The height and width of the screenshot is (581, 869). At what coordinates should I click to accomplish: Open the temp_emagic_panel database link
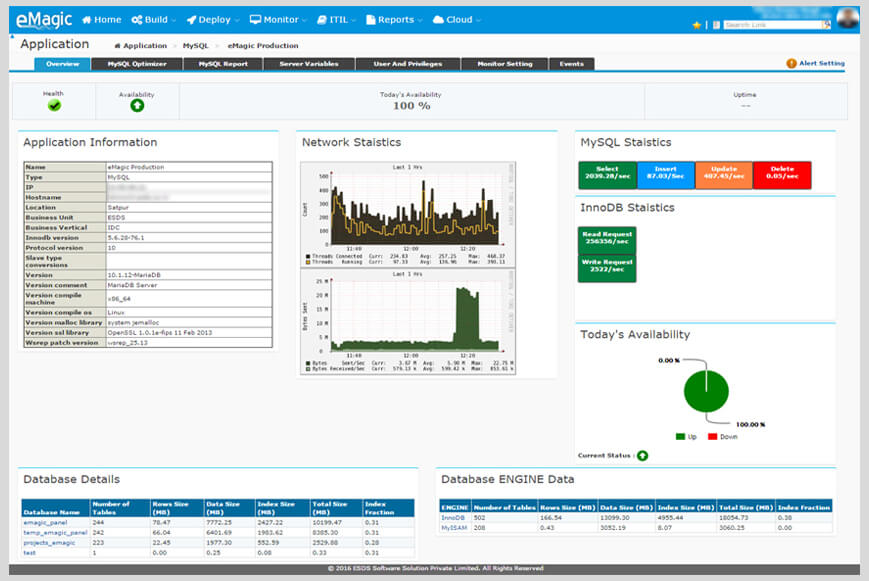(55, 532)
